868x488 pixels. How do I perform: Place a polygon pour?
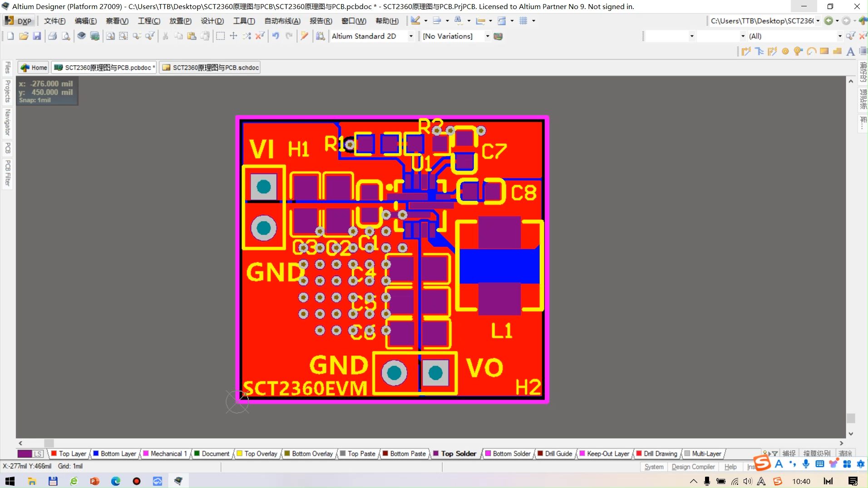tap(838, 51)
